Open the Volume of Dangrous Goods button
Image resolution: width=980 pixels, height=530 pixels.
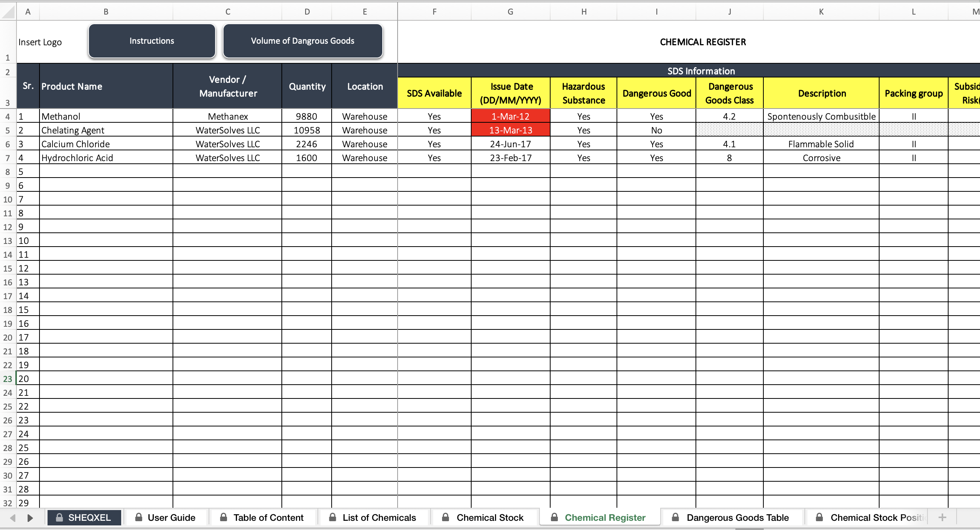303,41
